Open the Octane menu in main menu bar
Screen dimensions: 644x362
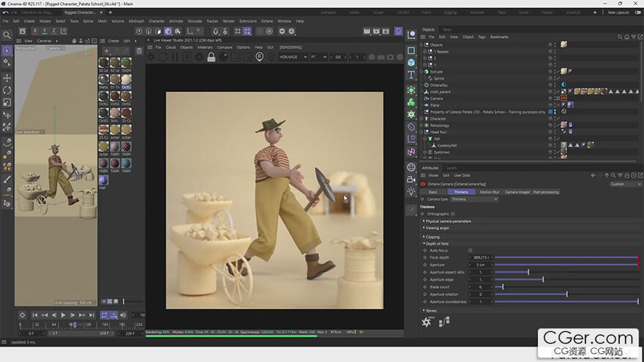[x=267, y=21]
